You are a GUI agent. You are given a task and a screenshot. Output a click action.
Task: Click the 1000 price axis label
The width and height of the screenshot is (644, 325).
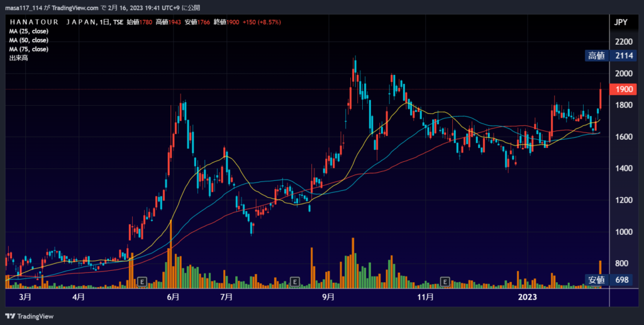(624, 232)
